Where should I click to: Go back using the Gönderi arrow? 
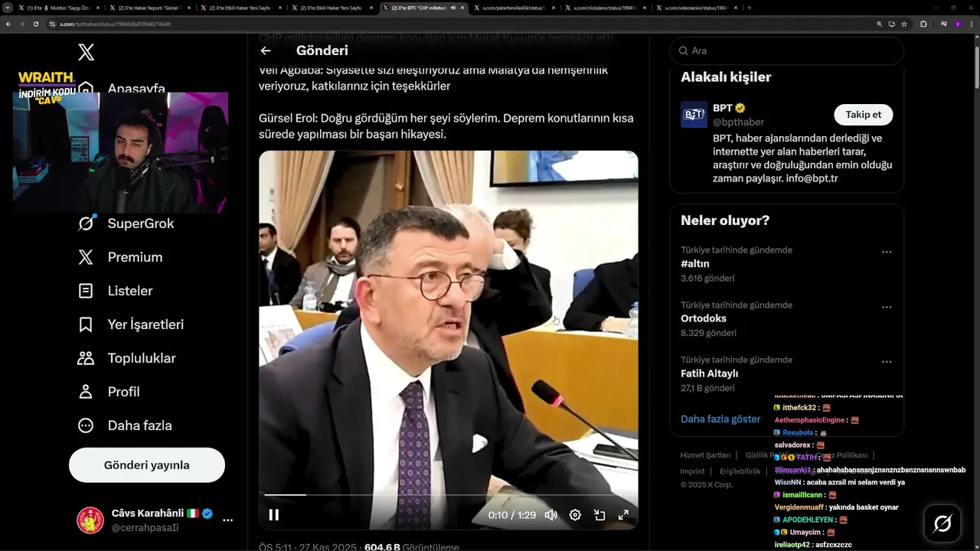coord(266,51)
